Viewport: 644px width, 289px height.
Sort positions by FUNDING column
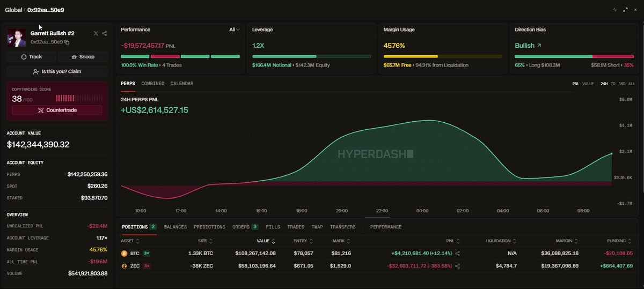pyautogui.click(x=620, y=241)
